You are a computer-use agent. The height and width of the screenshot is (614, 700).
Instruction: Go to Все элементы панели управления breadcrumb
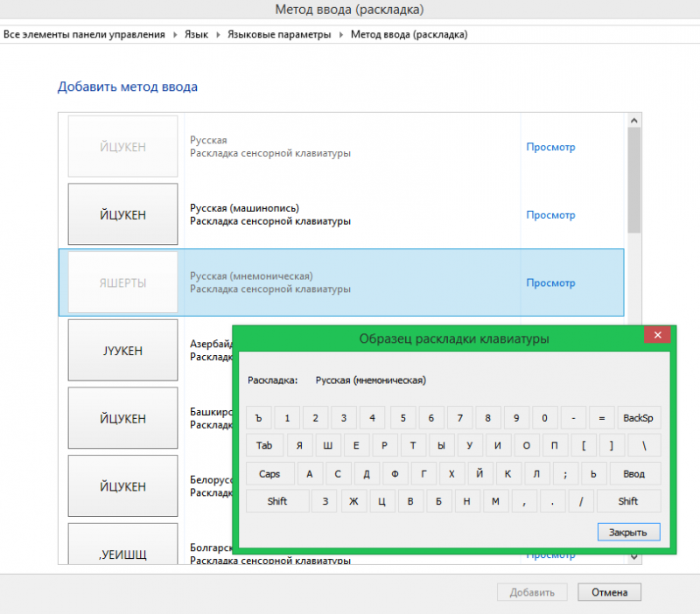[x=84, y=34]
